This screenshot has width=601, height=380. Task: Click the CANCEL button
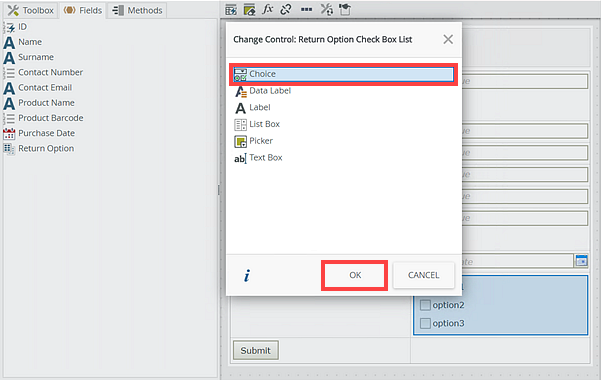tap(424, 275)
